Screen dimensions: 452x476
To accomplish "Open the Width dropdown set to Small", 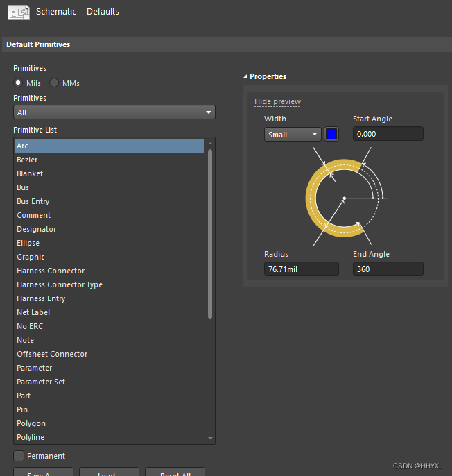I will [x=293, y=134].
